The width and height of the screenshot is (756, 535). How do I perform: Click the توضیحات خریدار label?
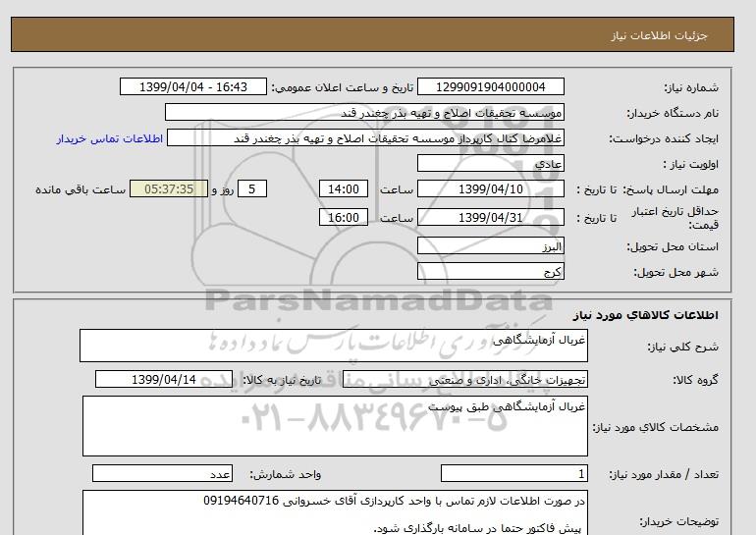pyautogui.click(x=678, y=521)
